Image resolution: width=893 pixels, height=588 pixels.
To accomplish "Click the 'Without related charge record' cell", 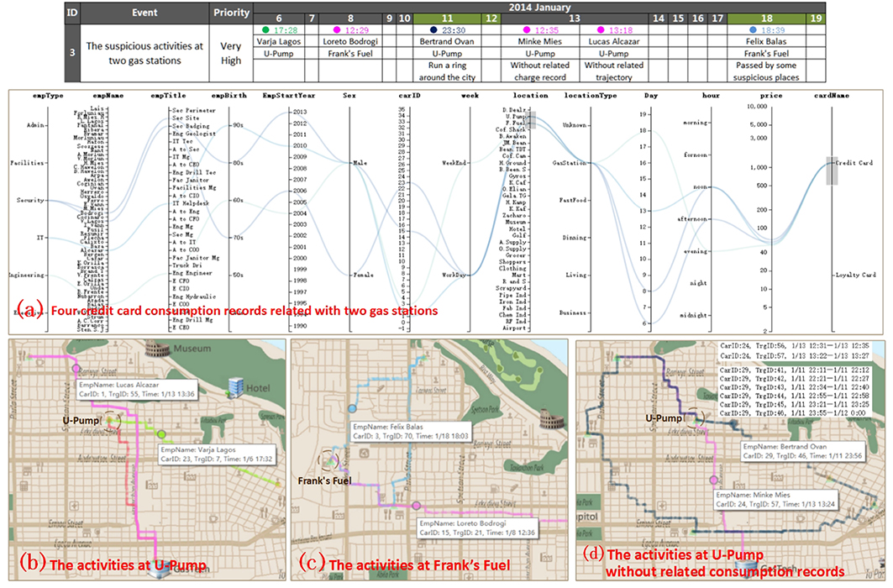I will 540,71.
